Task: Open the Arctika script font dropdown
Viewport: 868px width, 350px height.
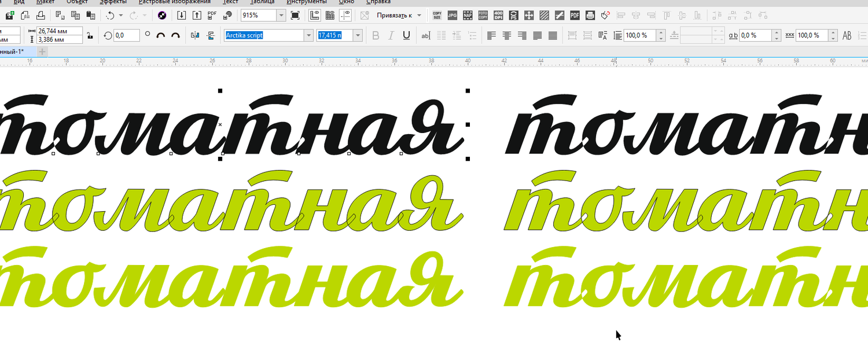Action: click(x=308, y=35)
